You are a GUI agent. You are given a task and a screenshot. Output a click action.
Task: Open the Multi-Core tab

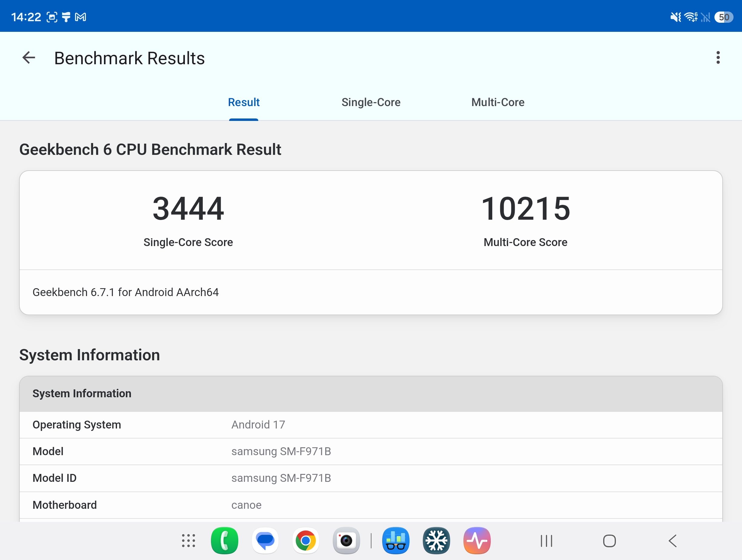[x=498, y=102]
